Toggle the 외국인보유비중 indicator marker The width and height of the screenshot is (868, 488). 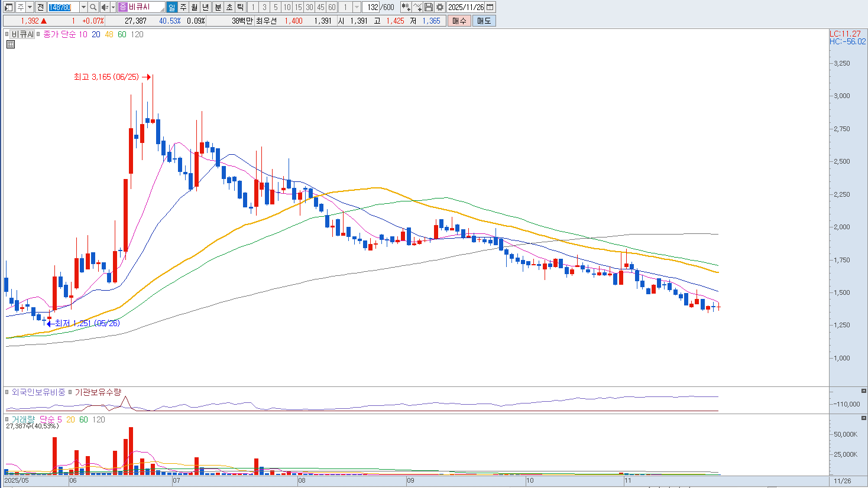pyautogui.click(x=8, y=392)
